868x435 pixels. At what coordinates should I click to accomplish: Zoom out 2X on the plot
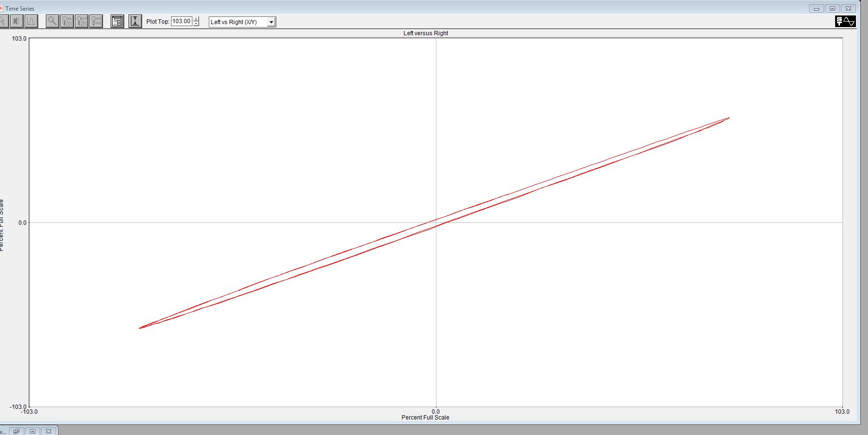(x=82, y=21)
